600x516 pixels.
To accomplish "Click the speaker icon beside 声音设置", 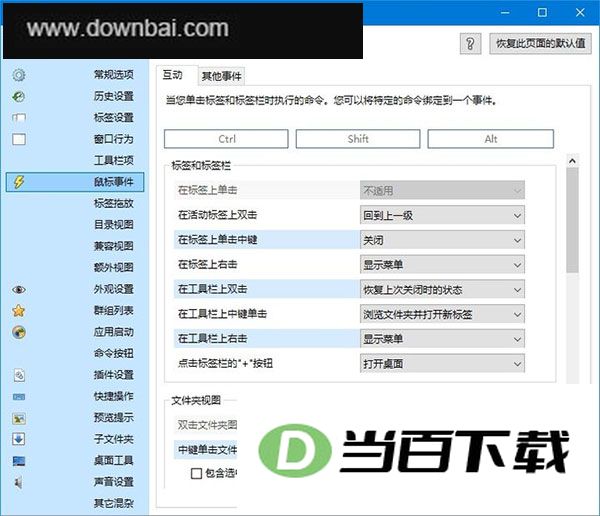I will coord(18,483).
